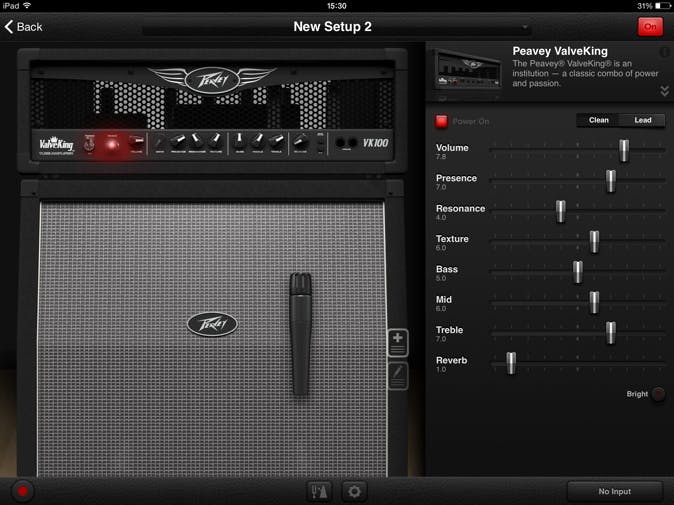The image size is (674, 505).
Task: Click the Wi-Fi icon in status bar
Action: (27, 6)
